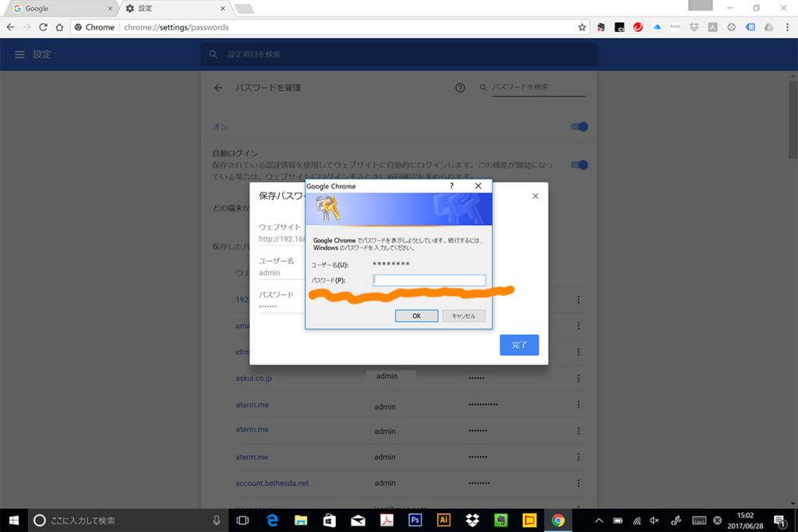The height and width of the screenshot is (532, 798).
Task: Reload the settings page
Action: click(44, 27)
